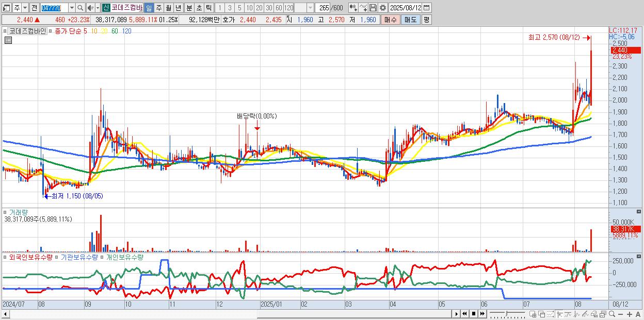Select the 분 minute chart period

(x=189, y=8)
